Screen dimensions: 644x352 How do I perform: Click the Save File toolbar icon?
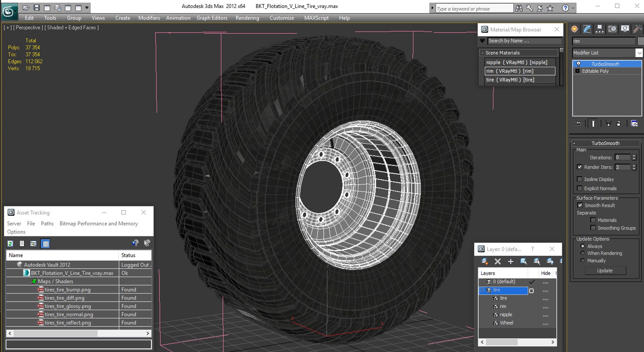coord(37,7)
